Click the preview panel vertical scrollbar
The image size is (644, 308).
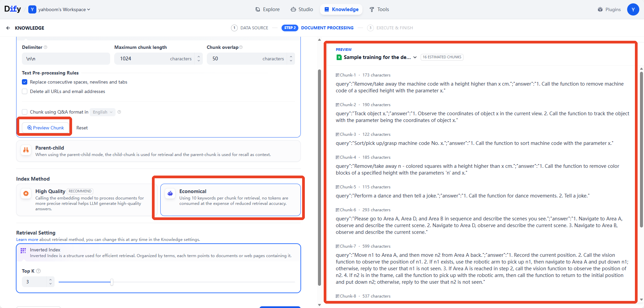[641, 149]
